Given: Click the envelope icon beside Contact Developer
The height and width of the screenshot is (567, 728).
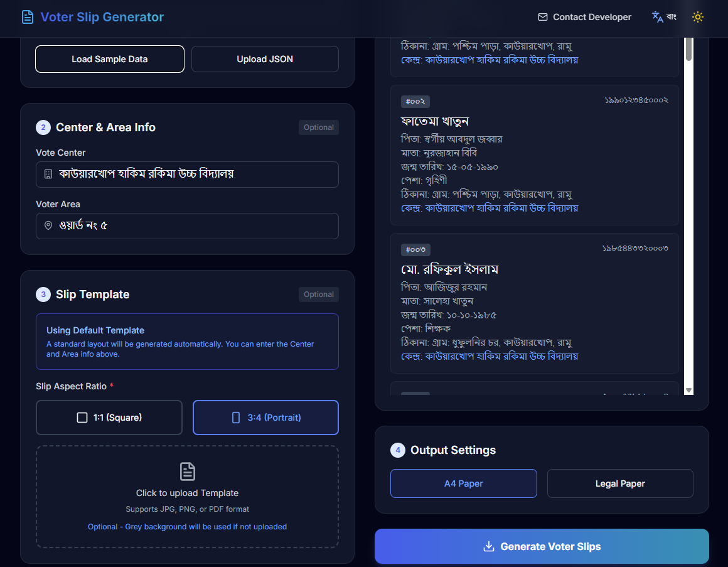Looking at the screenshot, I should 543,17.
